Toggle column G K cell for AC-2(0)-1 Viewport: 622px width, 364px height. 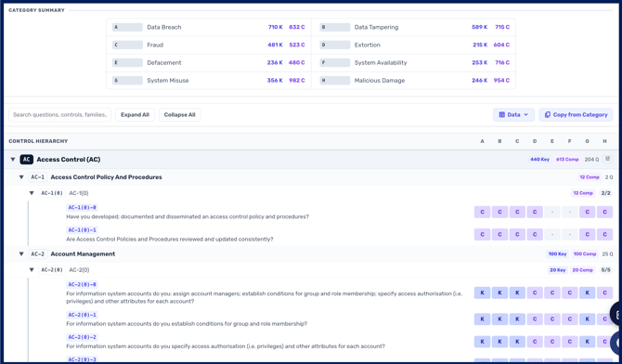(587, 319)
